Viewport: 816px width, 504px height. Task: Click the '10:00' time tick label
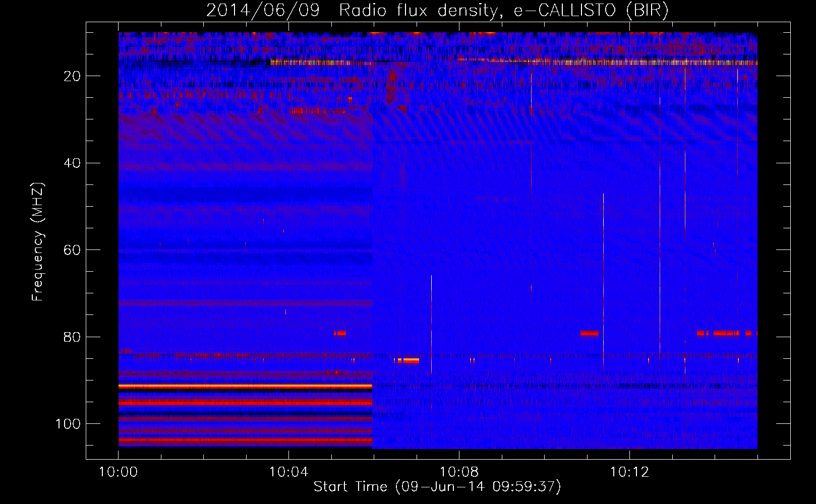pos(119,472)
